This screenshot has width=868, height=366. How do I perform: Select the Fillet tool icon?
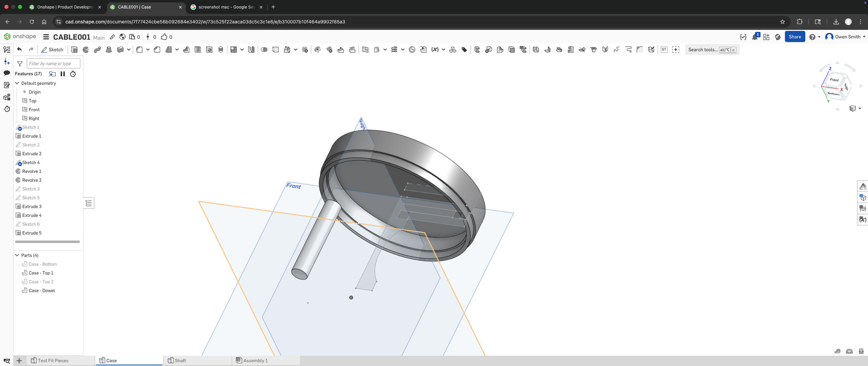(x=140, y=50)
